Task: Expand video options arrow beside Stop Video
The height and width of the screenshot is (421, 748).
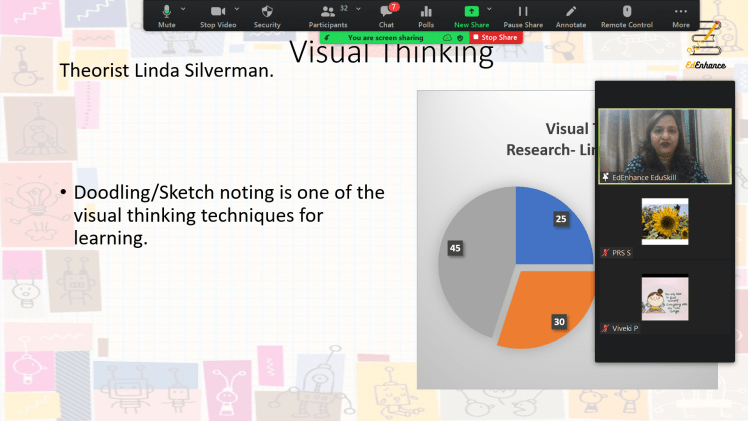Action: click(x=238, y=8)
